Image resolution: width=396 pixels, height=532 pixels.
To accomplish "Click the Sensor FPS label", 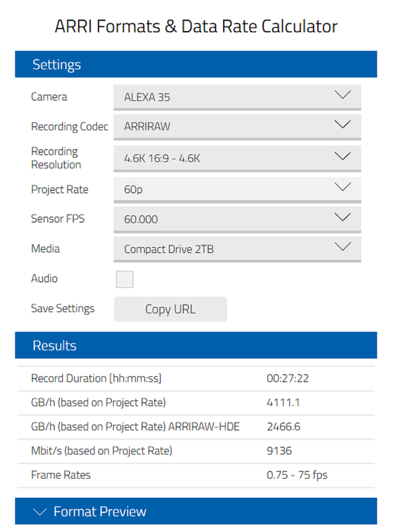I will (x=58, y=219).
